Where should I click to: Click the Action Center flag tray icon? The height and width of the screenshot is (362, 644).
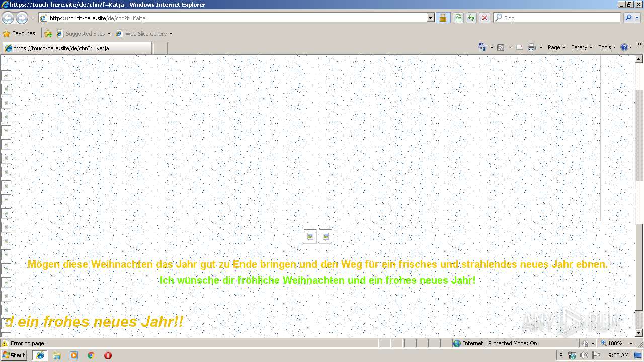[596, 355]
